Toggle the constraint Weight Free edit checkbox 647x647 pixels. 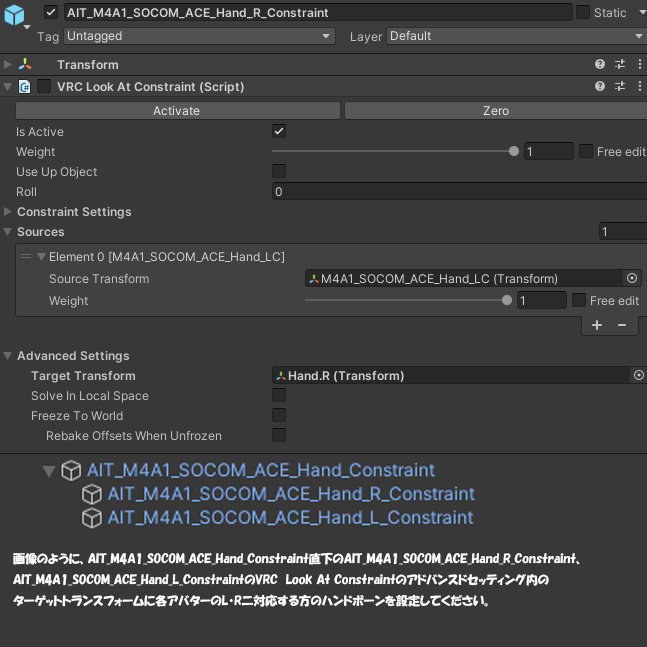tap(586, 151)
